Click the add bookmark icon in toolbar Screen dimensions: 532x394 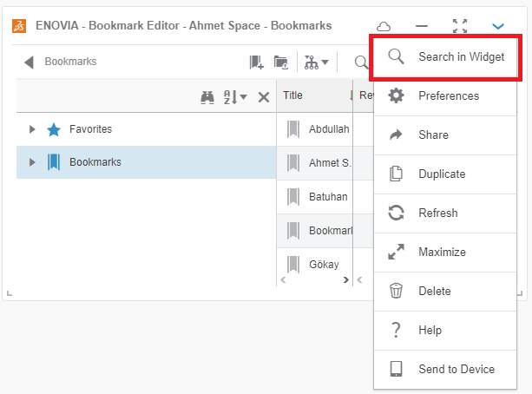tap(256, 62)
